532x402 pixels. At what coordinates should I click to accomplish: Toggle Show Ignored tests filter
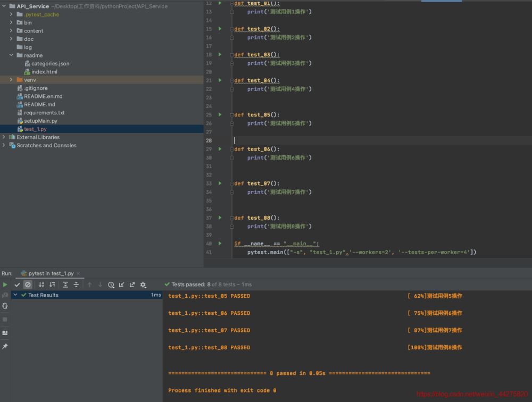(x=28, y=284)
